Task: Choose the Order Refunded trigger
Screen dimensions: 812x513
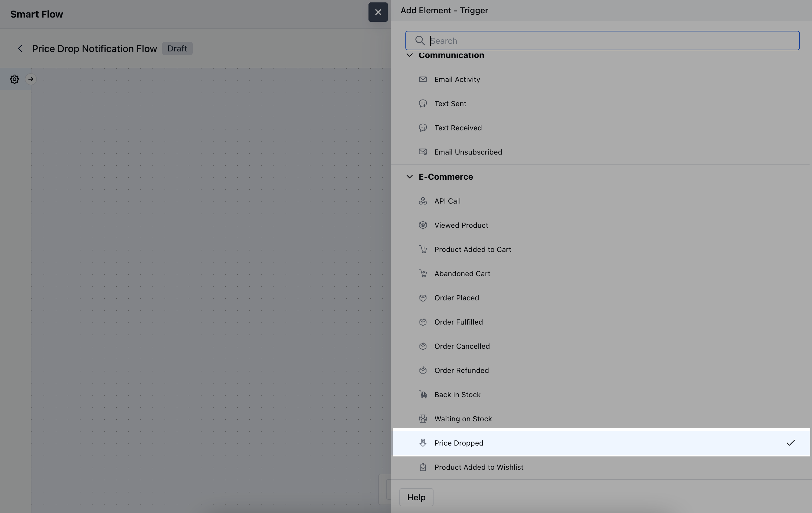Action: coord(461,371)
